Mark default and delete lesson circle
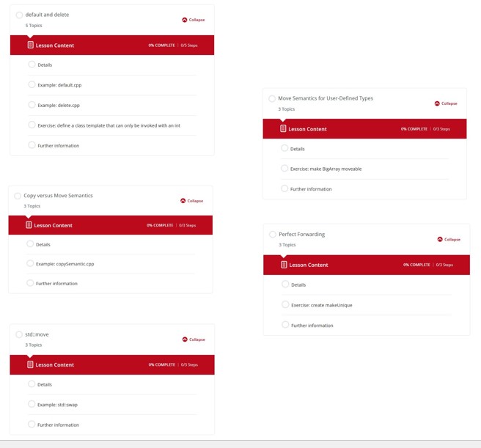Screen dimensions: 481x448 tap(19, 15)
